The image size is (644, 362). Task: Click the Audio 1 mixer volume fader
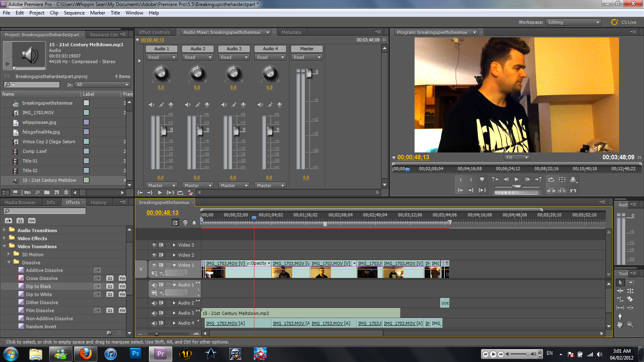164,131
